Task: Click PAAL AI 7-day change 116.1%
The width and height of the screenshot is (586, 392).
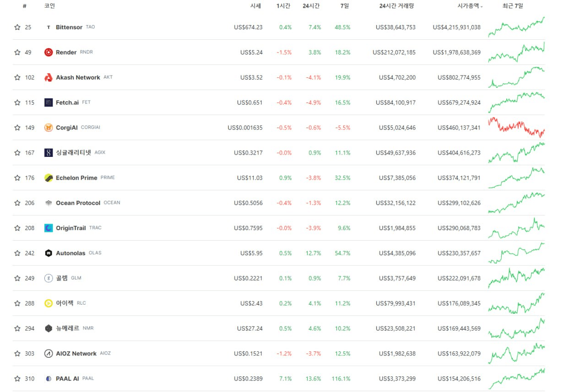Action: pyautogui.click(x=341, y=379)
